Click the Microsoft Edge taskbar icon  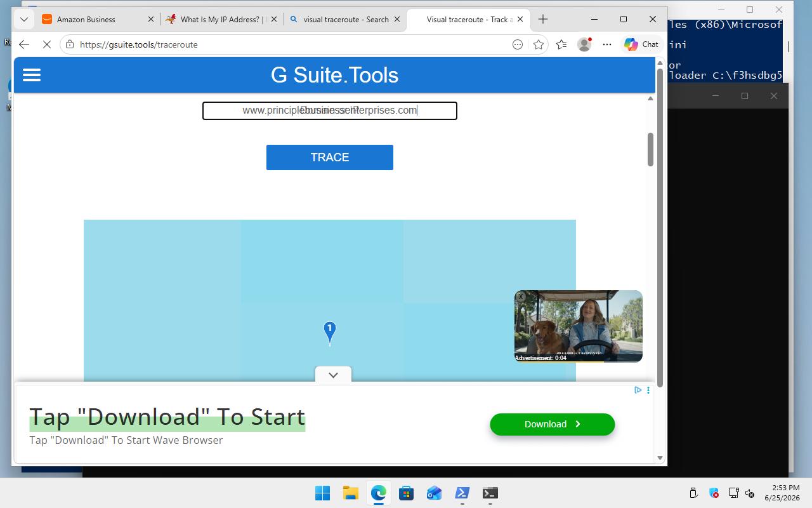pyautogui.click(x=378, y=493)
